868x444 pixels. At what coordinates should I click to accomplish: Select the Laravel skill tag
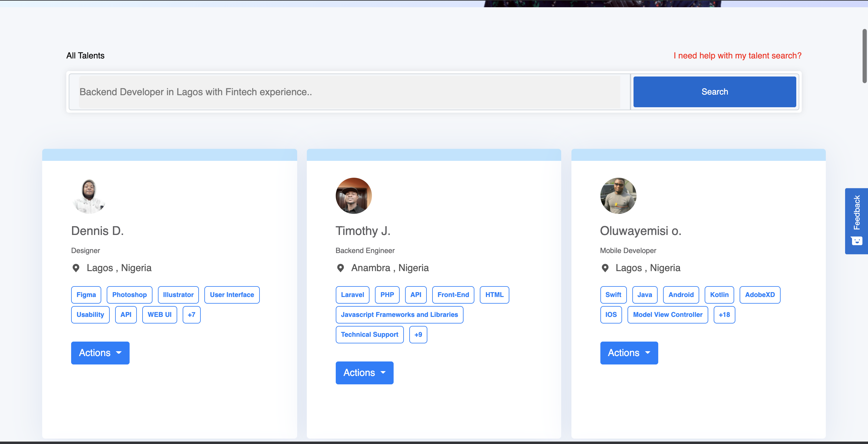point(352,294)
